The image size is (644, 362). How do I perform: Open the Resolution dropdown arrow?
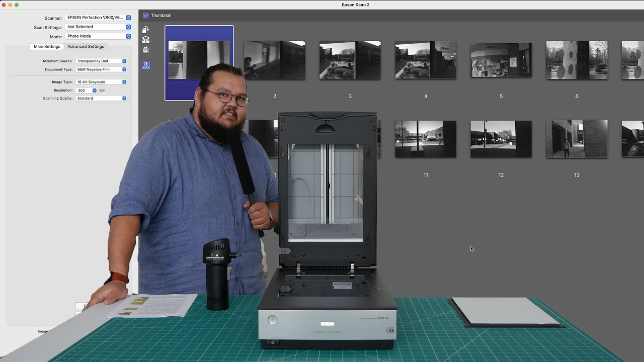click(95, 90)
